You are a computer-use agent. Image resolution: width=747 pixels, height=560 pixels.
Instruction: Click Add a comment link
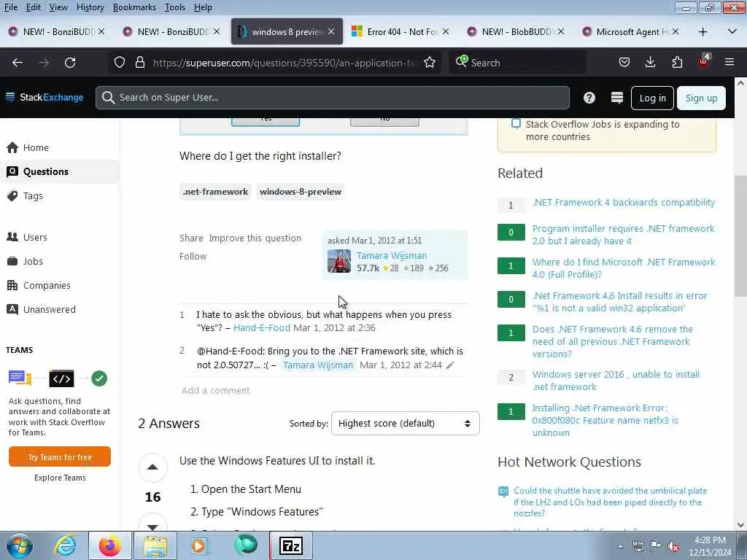[x=215, y=391]
